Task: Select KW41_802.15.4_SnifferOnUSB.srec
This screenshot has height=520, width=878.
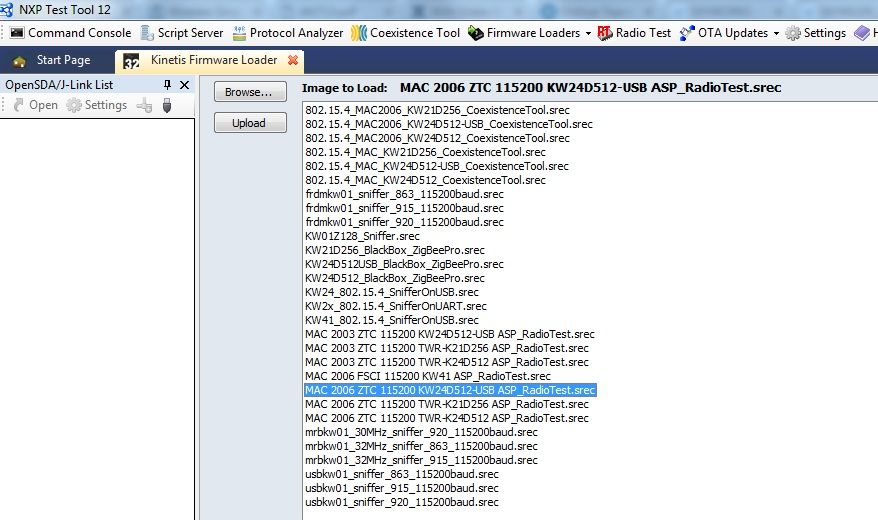Action: [x=392, y=320]
